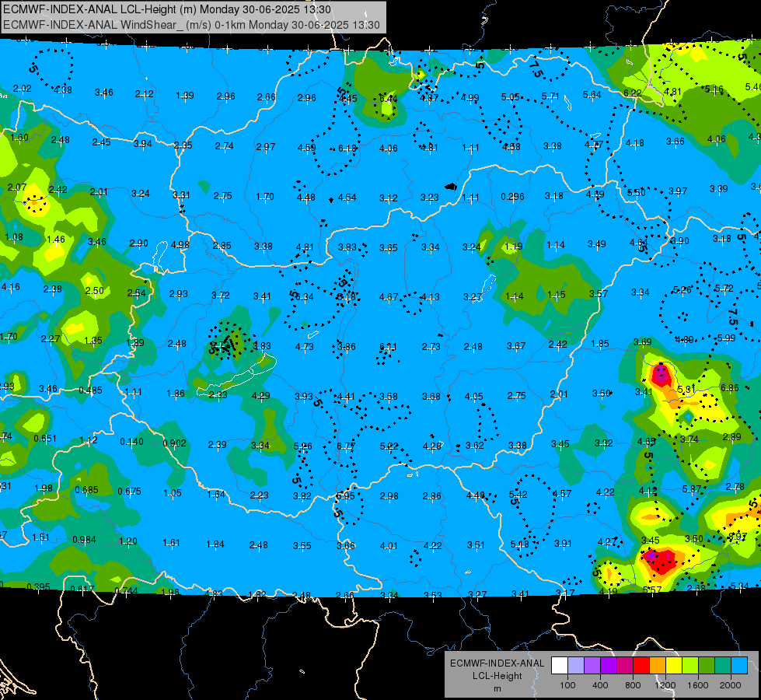
Task: Select the lime-green legend swatch
Action: tap(690, 666)
